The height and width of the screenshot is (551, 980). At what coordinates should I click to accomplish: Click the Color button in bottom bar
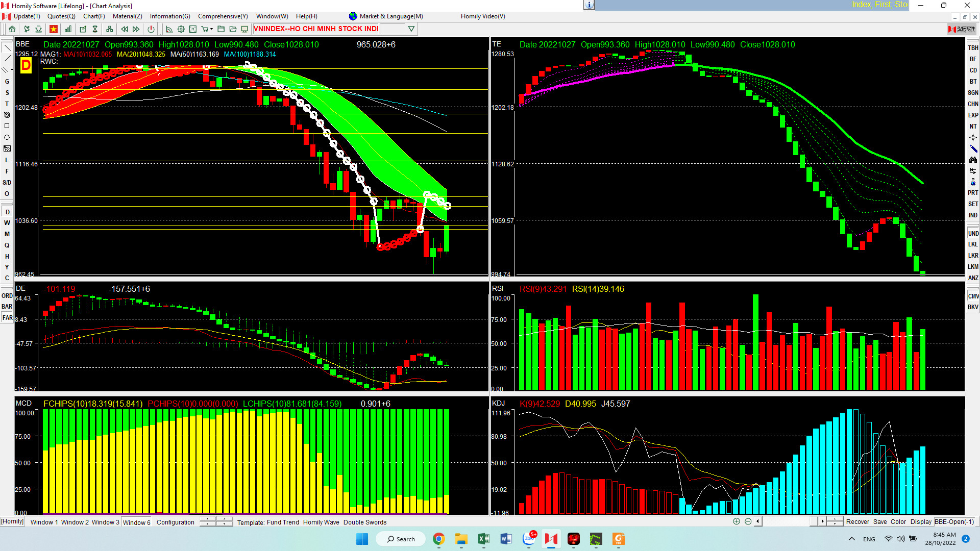[898, 522]
